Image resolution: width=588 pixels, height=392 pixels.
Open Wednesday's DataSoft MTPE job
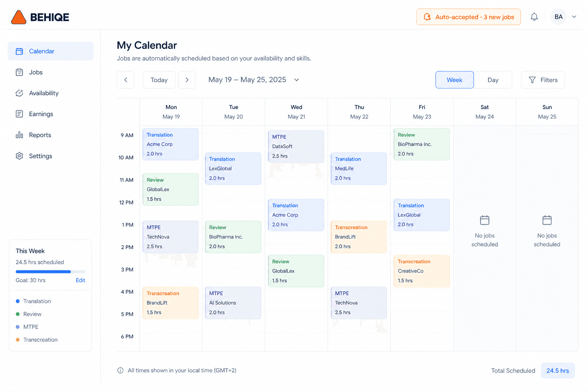(296, 147)
